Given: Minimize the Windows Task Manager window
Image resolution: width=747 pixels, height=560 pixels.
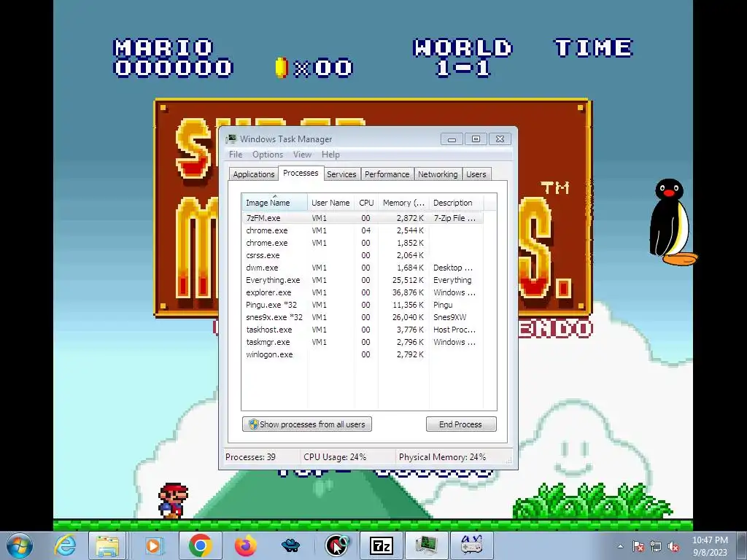Looking at the screenshot, I should [452, 139].
